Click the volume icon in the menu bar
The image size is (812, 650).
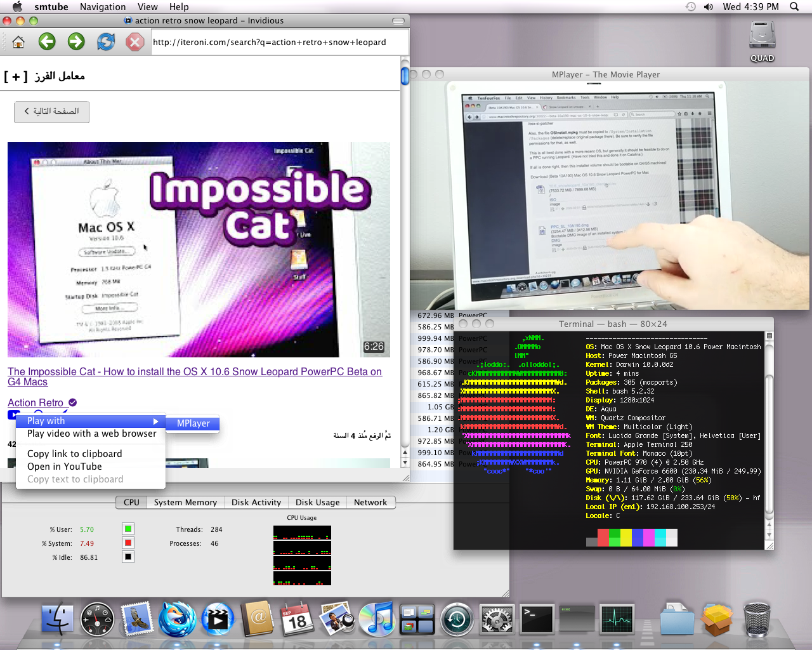(709, 6)
